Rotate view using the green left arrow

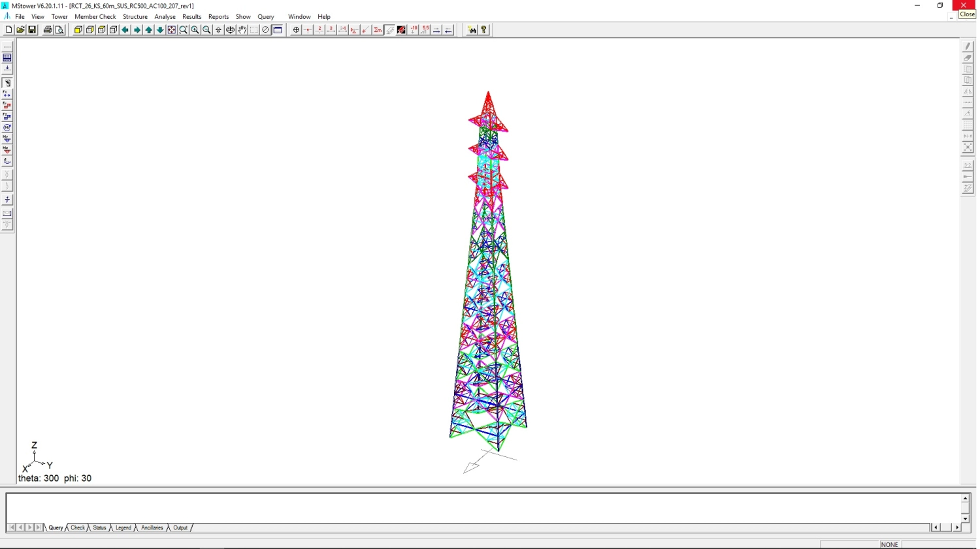(125, 30)
